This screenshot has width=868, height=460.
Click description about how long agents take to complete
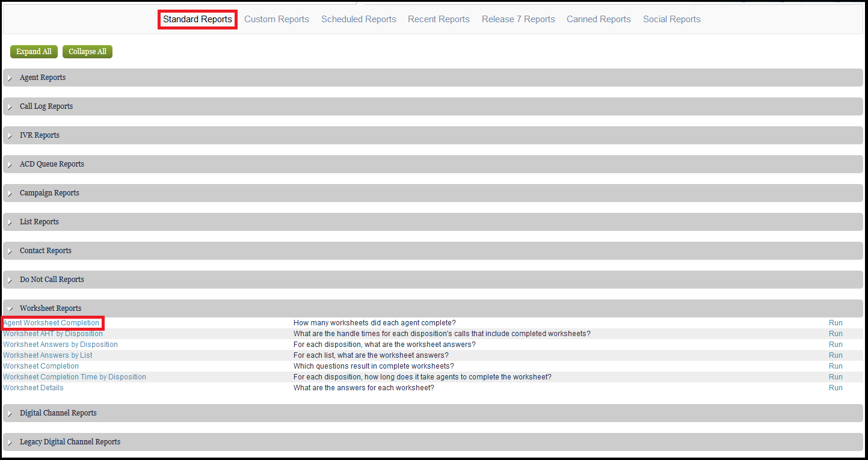[x=422, y=377]
